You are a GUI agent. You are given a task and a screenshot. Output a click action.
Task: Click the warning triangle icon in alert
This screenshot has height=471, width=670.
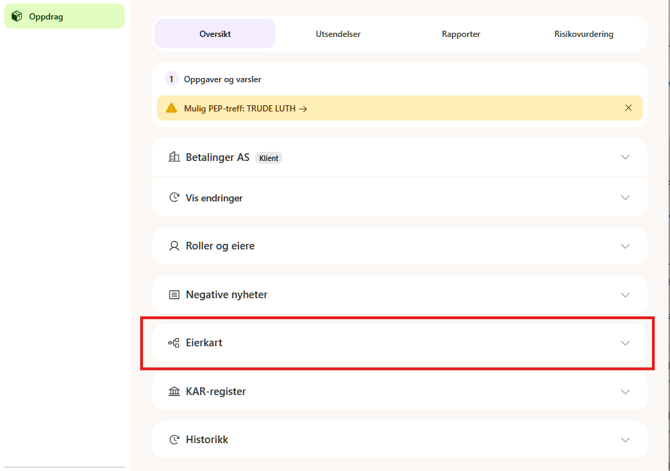click(171, 108)
